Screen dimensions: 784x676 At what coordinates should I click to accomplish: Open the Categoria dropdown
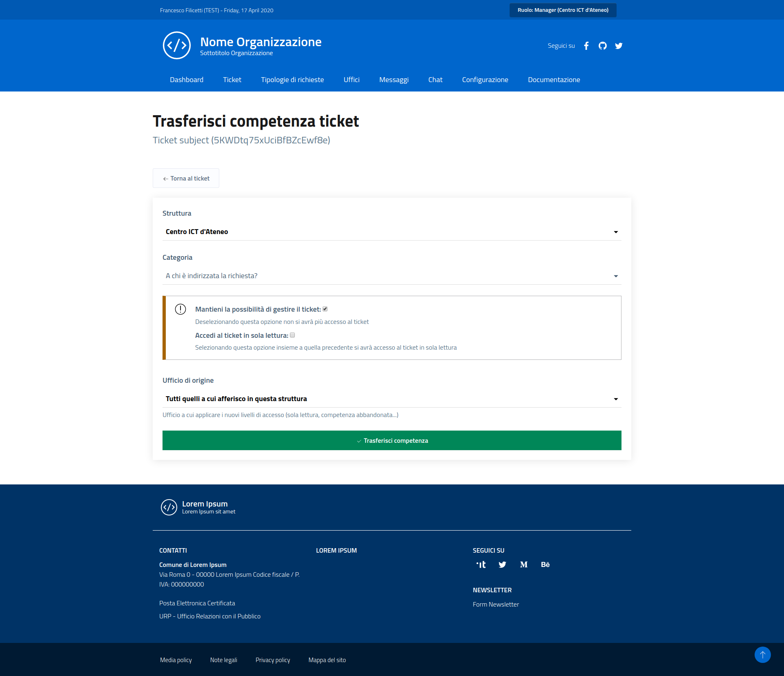click(392, 276)
